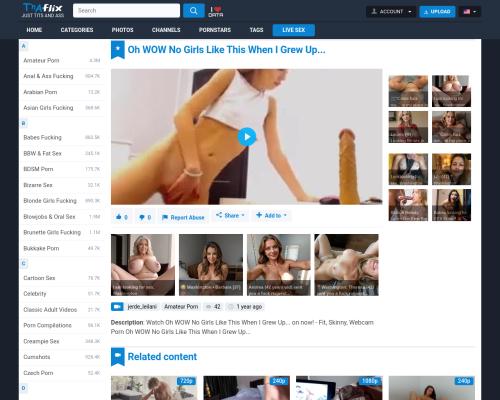Click the thumbs up like icon
500x400 pixels.
tap(119, 217)
